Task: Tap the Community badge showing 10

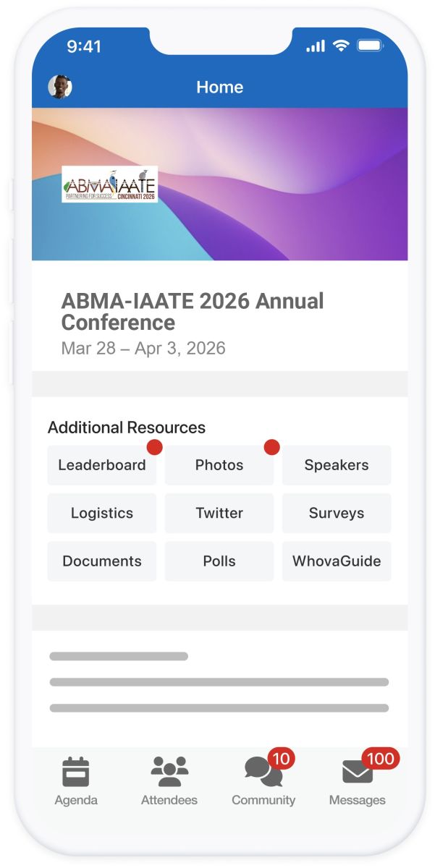Action: 281,759
